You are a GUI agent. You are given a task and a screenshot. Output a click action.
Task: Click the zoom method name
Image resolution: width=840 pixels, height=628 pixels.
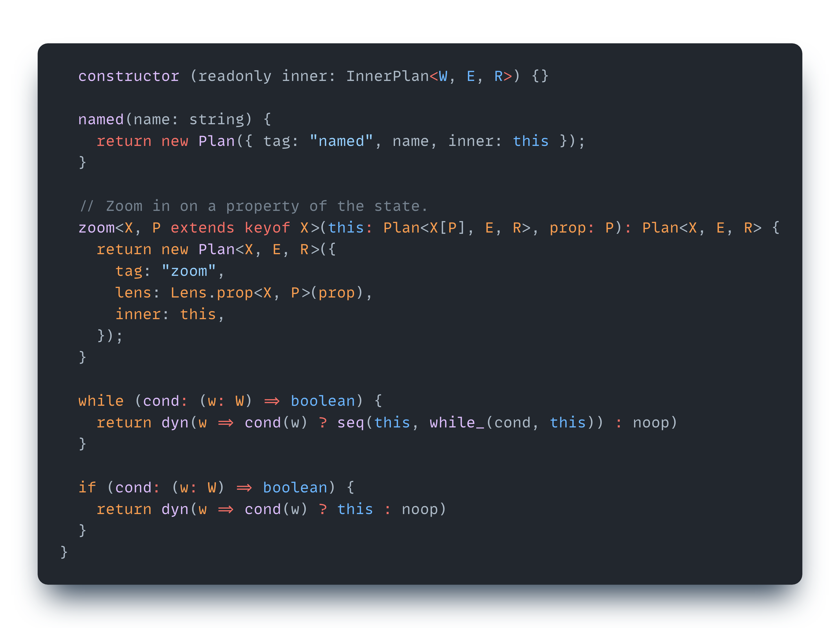96,228
